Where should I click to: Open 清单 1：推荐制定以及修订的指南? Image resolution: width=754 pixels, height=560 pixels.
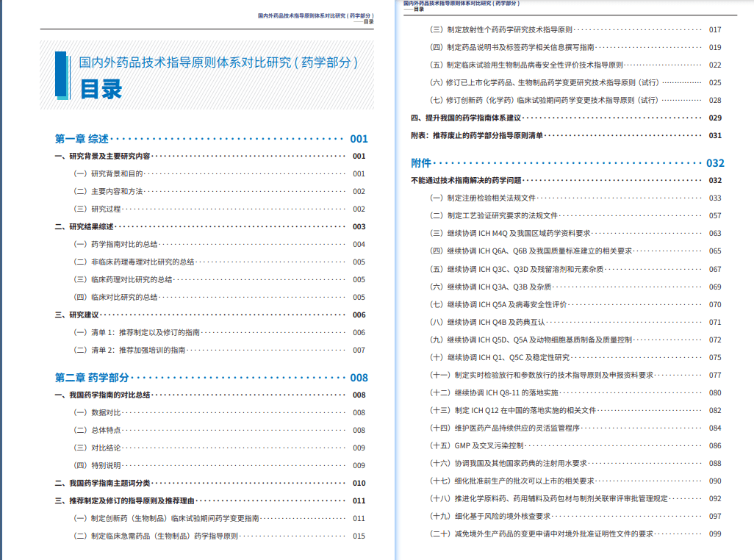click(219, 333)
